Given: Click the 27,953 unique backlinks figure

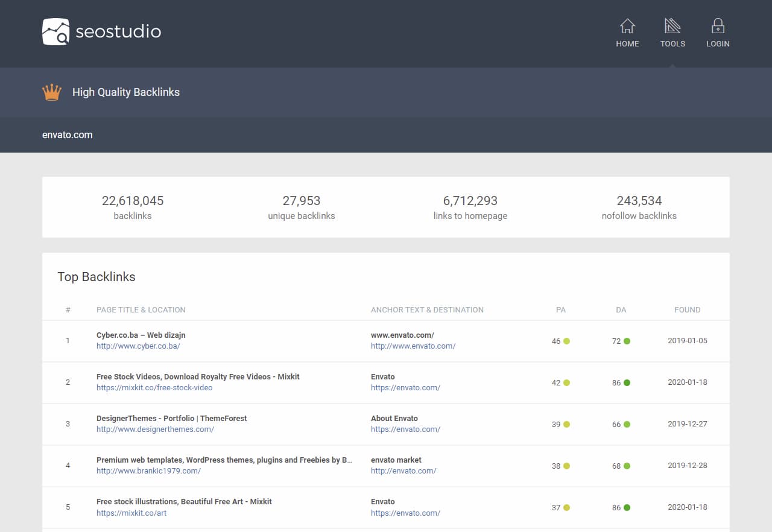Looking at the screenshot, I should (302, 201).
